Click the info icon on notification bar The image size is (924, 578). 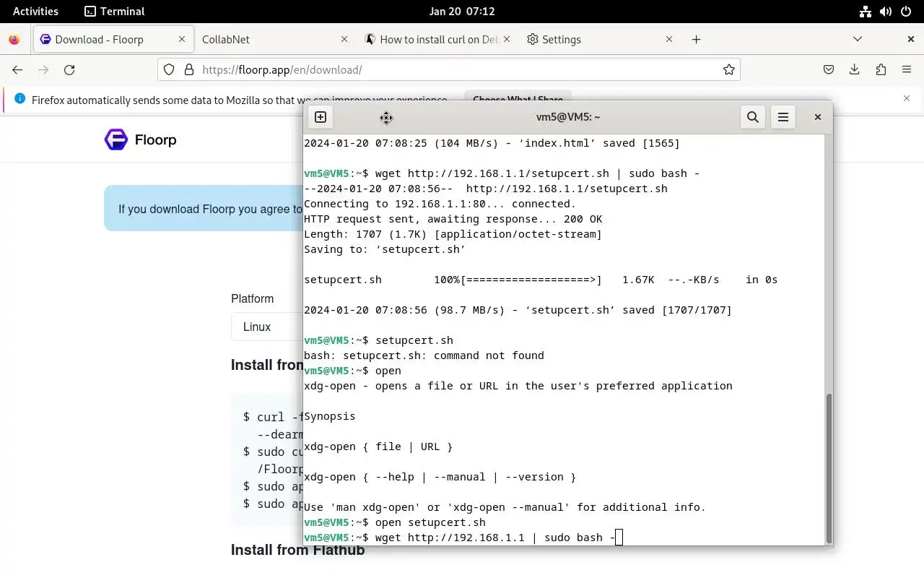[19, 99]
